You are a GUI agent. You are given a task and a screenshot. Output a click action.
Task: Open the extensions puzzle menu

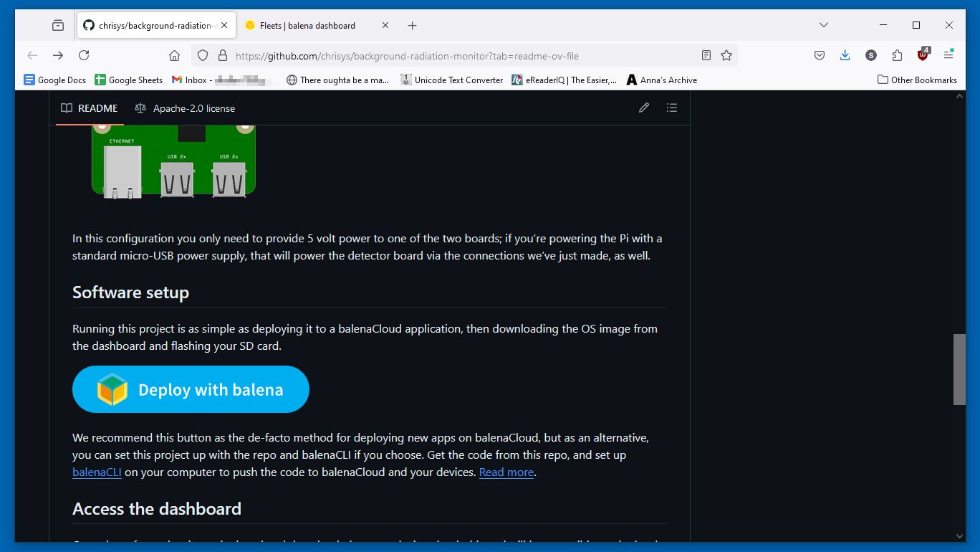point(897,55)
